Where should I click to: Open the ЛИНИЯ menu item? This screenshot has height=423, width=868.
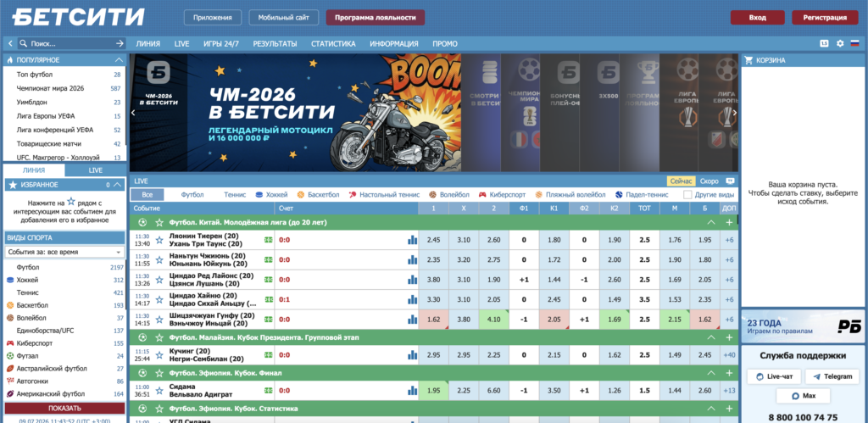click(147, 44)
